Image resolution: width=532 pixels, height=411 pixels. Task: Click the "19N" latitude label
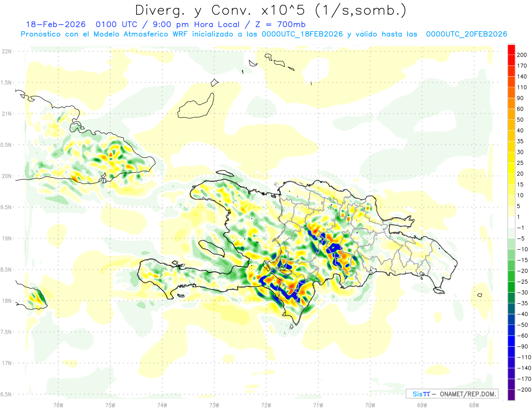click(6, 239)
